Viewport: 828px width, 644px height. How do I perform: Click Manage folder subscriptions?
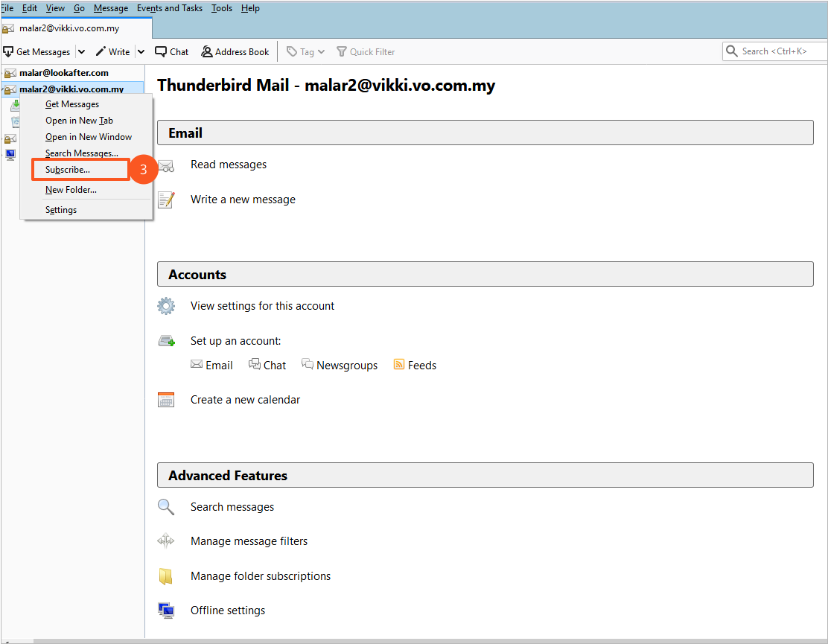click(x=261, y=576)
